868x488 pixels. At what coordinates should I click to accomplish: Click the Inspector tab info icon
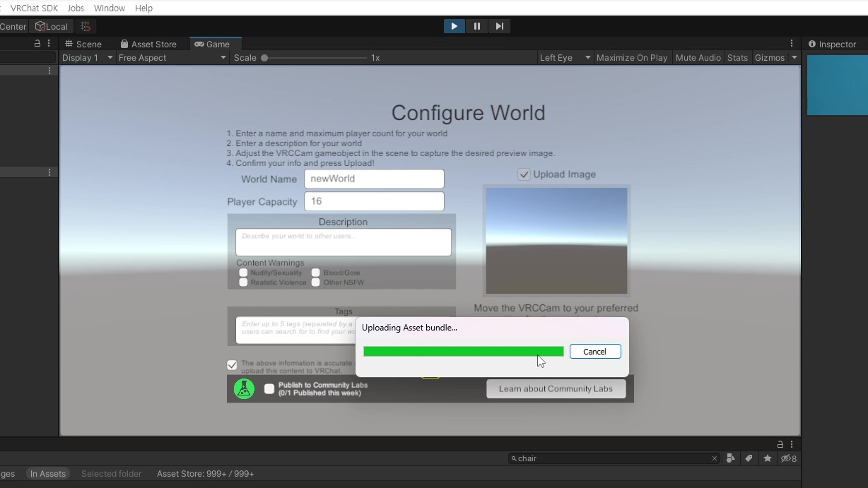pos(812,44)
